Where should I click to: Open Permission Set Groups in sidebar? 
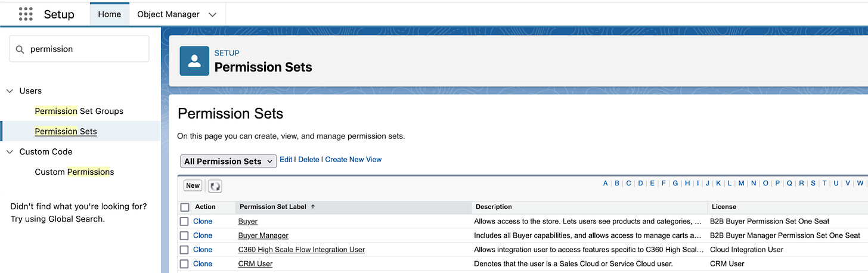coord(79,111)
